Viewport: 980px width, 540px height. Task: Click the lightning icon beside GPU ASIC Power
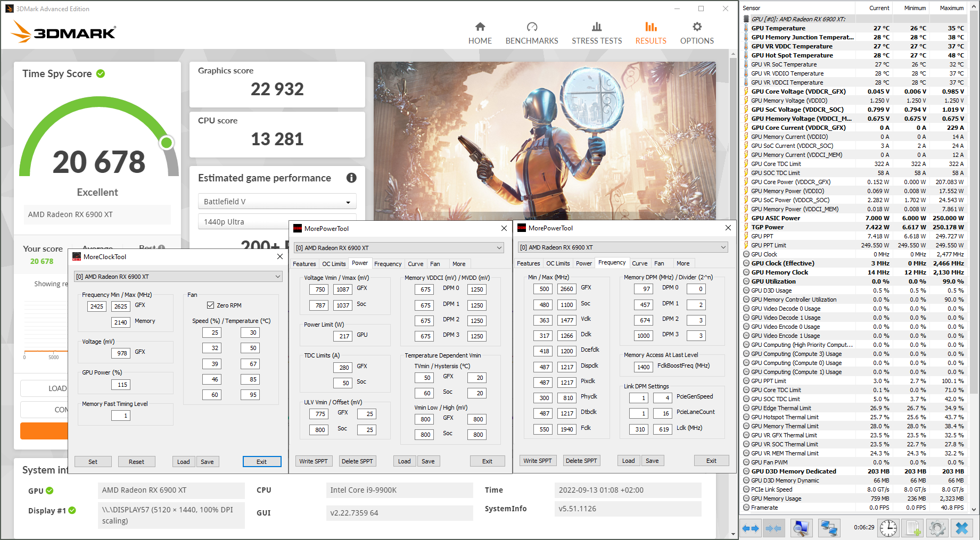tap(746, 218)
